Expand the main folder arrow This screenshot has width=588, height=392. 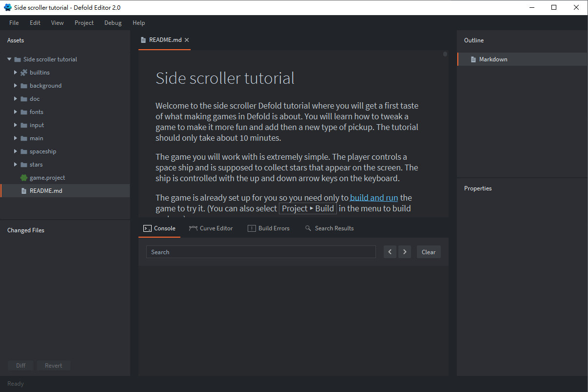pos(16,138)
